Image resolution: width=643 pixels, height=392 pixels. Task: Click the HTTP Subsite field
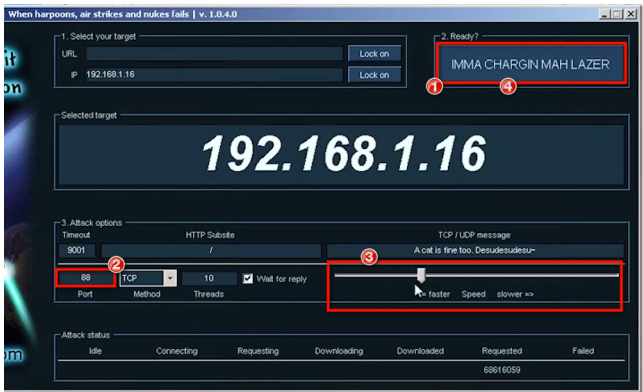(211, 250)
